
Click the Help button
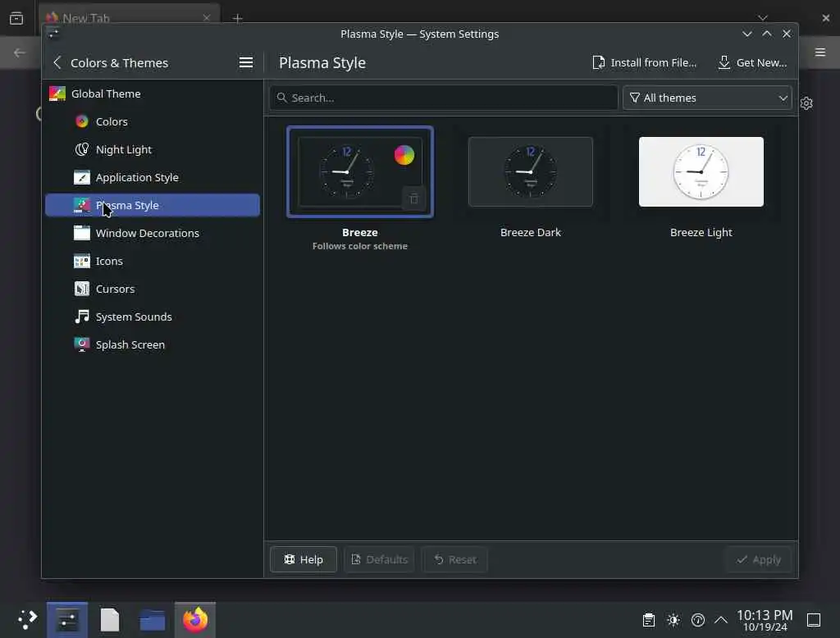tap(304, 559)
